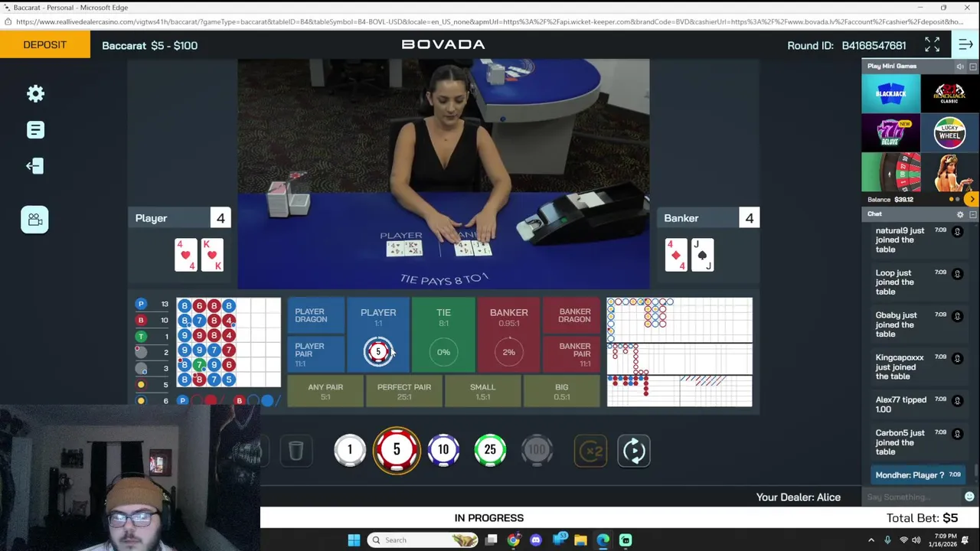Click the taskbar volume icon
This screenshot has width=980, height=551.
[918, 540]
